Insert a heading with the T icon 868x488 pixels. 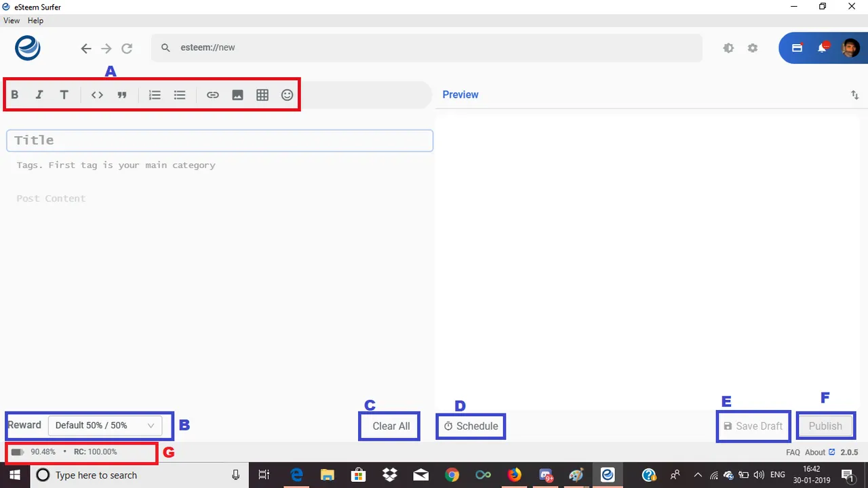click(x=64, y=95)
